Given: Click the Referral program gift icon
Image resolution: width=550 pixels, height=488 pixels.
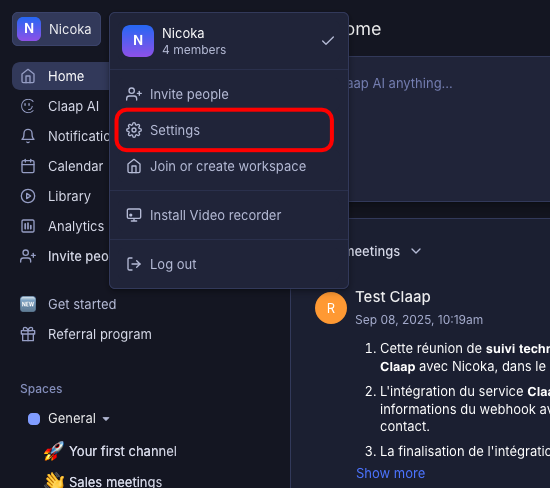Looking at the screenshot, I should coord(28,334).
